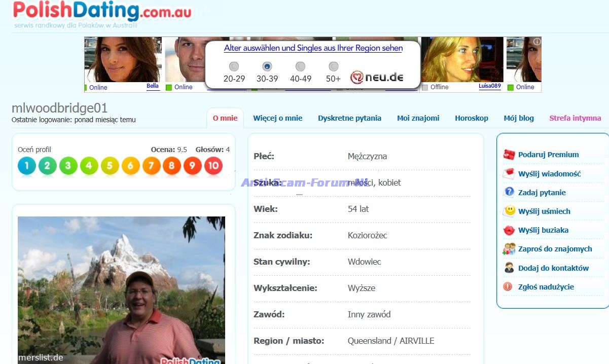Switch to the Horoskop tab
The height and width of the screenshot is (364, 609).
click(471, 118)
